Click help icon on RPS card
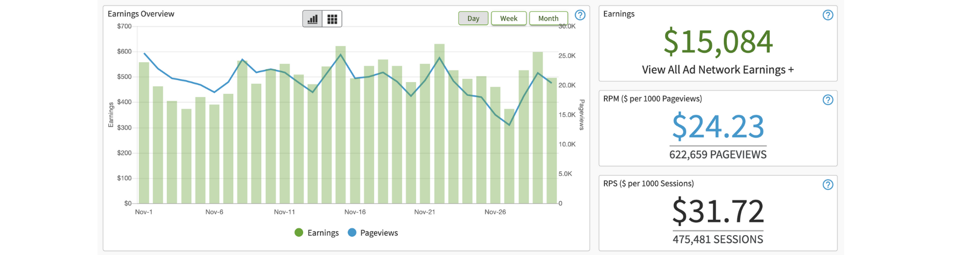This screenshot has width=980, height=255. click(x=828, y=185)
